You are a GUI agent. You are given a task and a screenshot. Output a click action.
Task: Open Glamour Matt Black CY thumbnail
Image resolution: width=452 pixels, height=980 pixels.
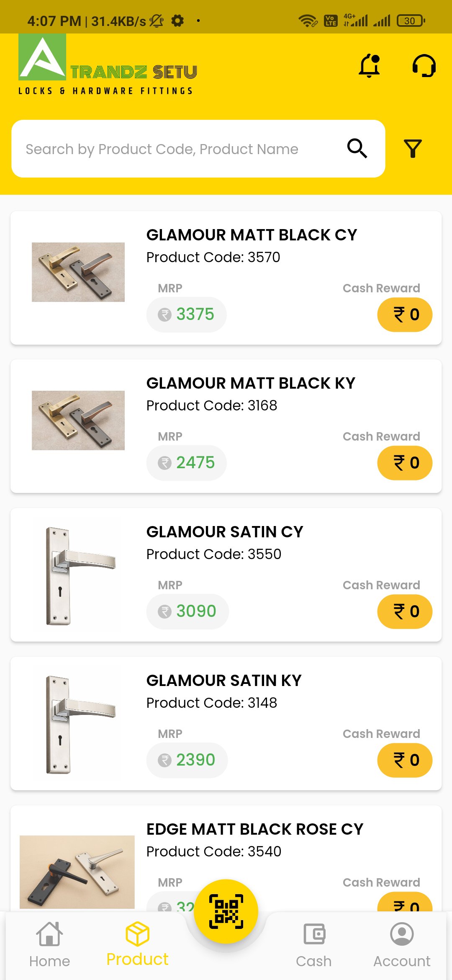coord(78,272)
